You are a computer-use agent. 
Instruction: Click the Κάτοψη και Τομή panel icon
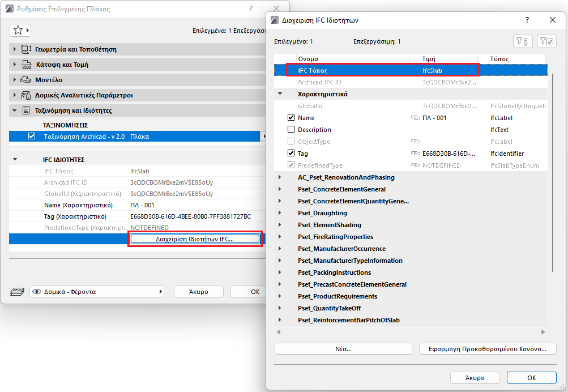pos(27,65)
